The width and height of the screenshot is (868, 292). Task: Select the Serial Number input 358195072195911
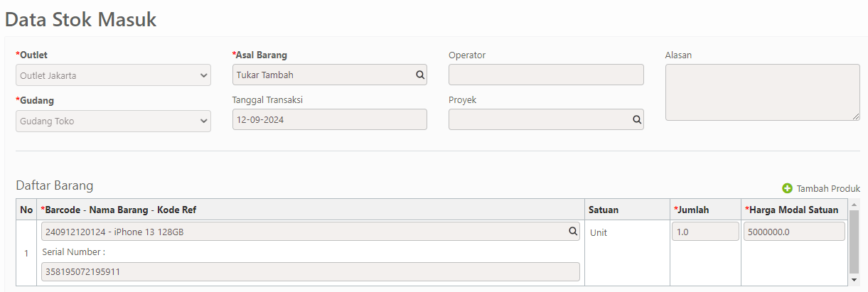click(x=311, y=272)
